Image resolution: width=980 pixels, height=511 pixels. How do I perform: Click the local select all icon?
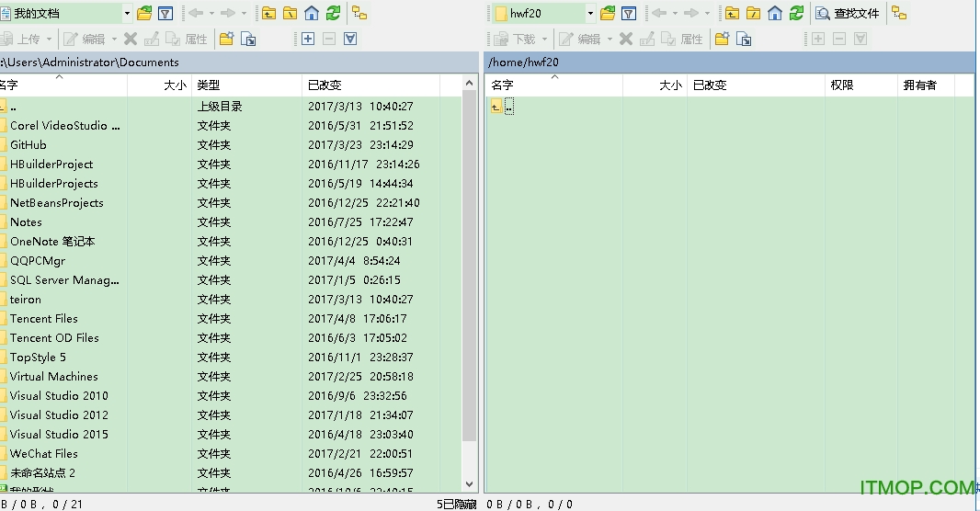[350, 39]
